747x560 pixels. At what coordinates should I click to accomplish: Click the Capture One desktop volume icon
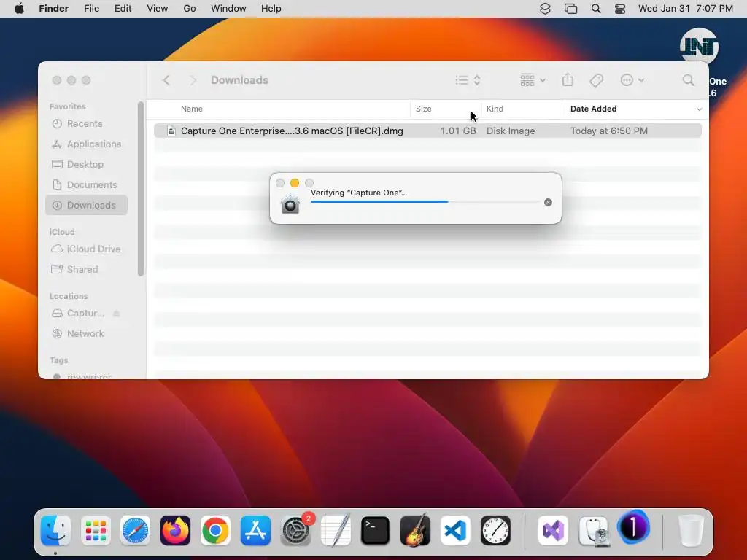point(700,47)
